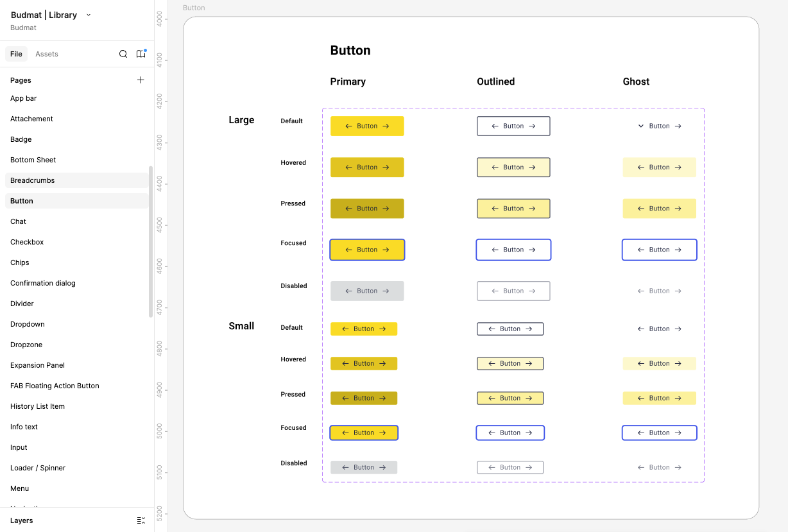Image resolution: width=788 pixels, height=532 pixels.
Task: Open the Libraries book icon with notification dot
Action: [x=141, y=54]
